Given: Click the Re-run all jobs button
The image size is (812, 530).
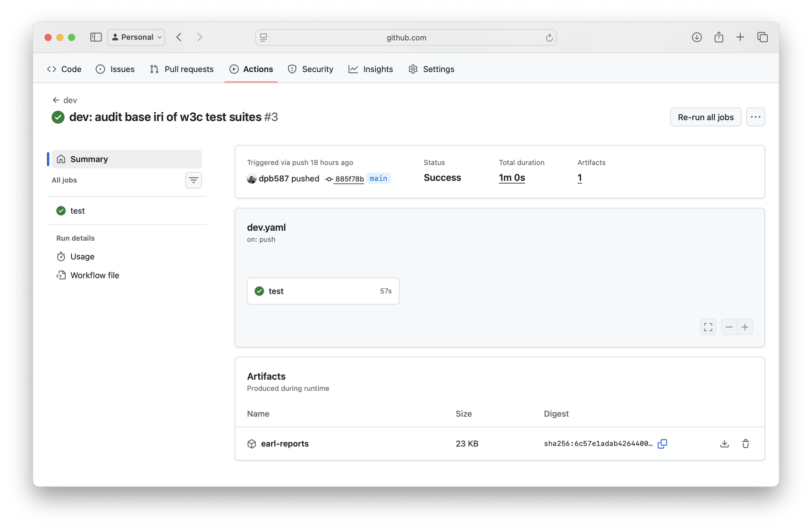Looking at the screenshot, I should coord(705,117).
